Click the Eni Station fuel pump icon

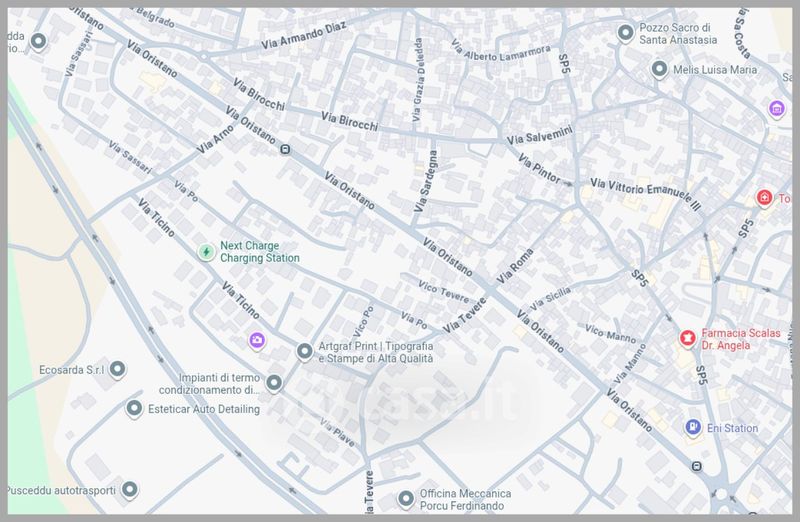[693, 428]
